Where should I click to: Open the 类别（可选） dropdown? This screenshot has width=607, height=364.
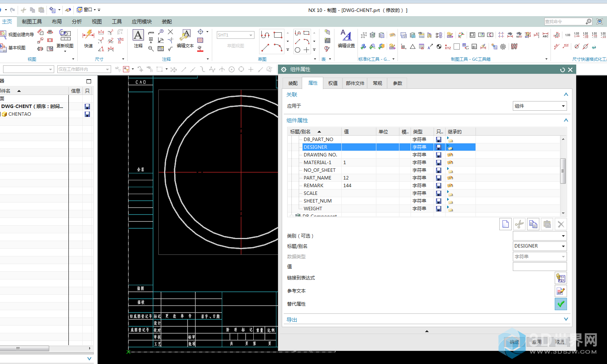click(540, 236)
